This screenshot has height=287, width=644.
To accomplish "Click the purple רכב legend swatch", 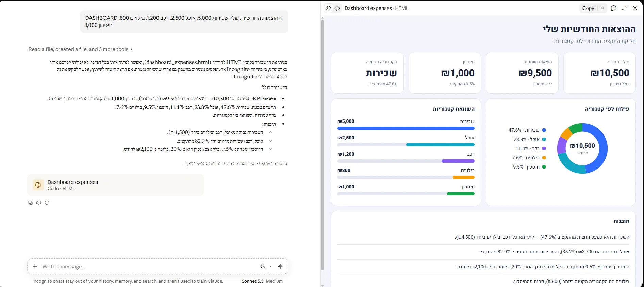I will pyautogui.click(x=544, y=148).
